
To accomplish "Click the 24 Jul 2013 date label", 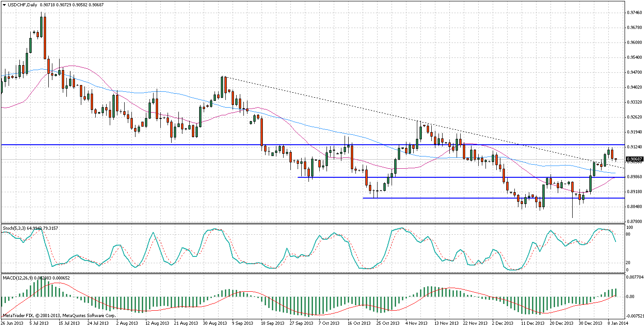I will 98,323.
